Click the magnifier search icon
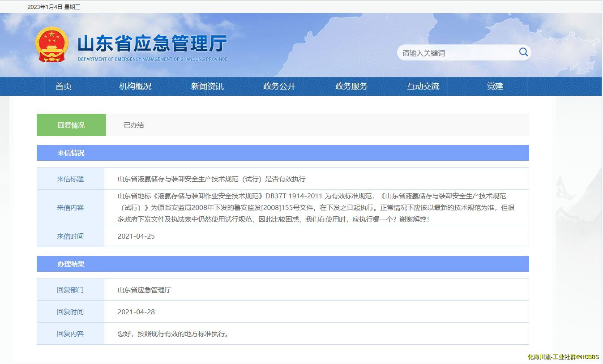 click(x=523, y=52)
